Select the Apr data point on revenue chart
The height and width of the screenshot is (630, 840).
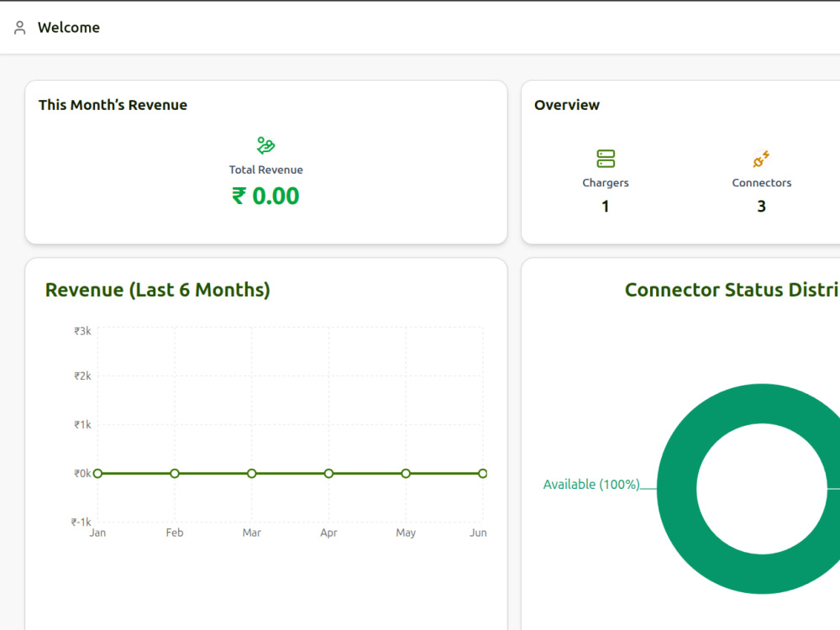[x=329, y=474]
